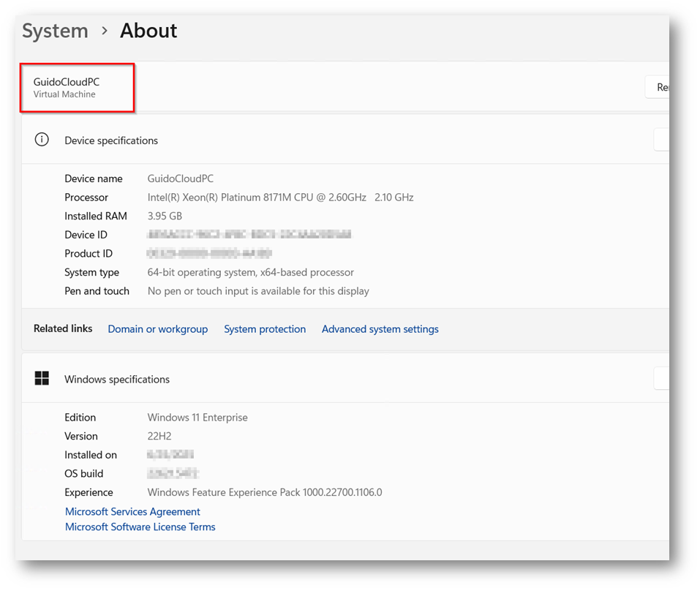Expand the Device specifications section header
Viewport: 700px width, 591px height.
[x=345, y=140]
